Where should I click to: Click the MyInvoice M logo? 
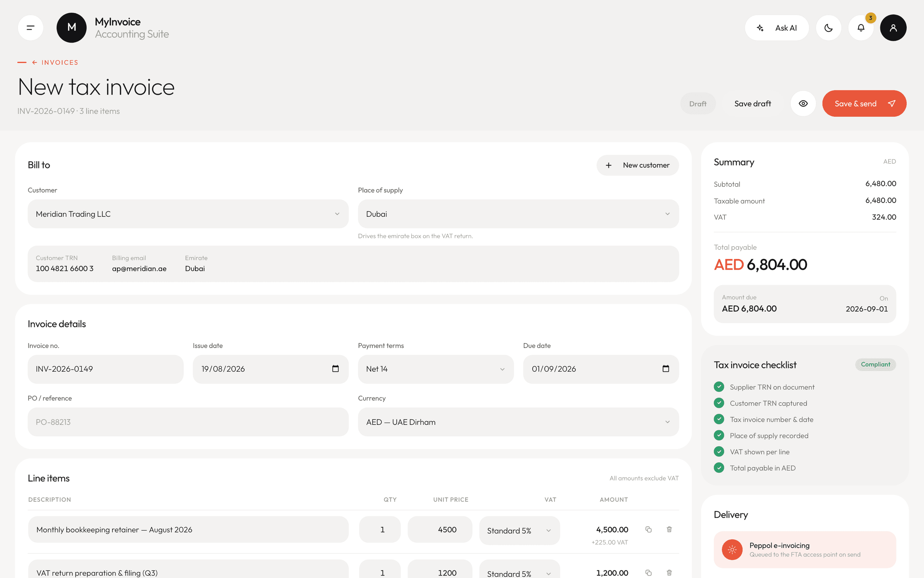pyautogui.click(x=71, y=27)
